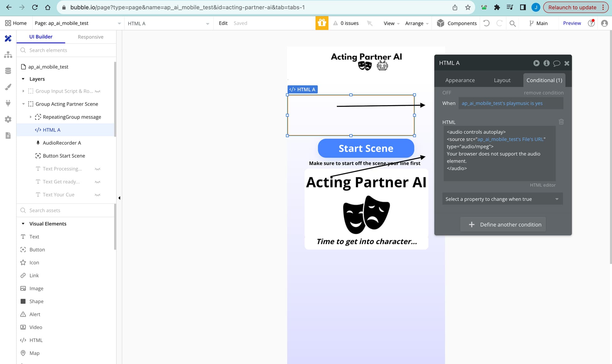Toggle visibility of Text Get ready layer
This screenshot has width=612, height=364.
click(98, 182)
